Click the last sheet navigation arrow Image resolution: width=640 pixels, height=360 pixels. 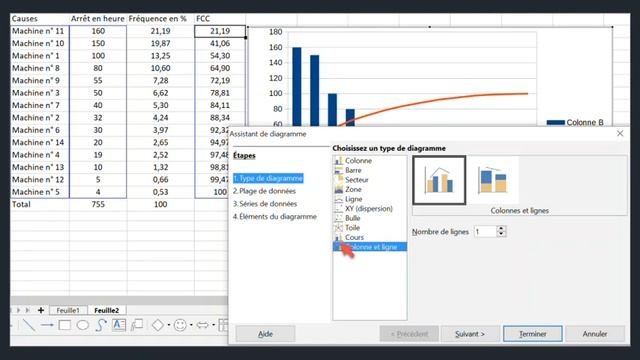(x=28, y=310)
